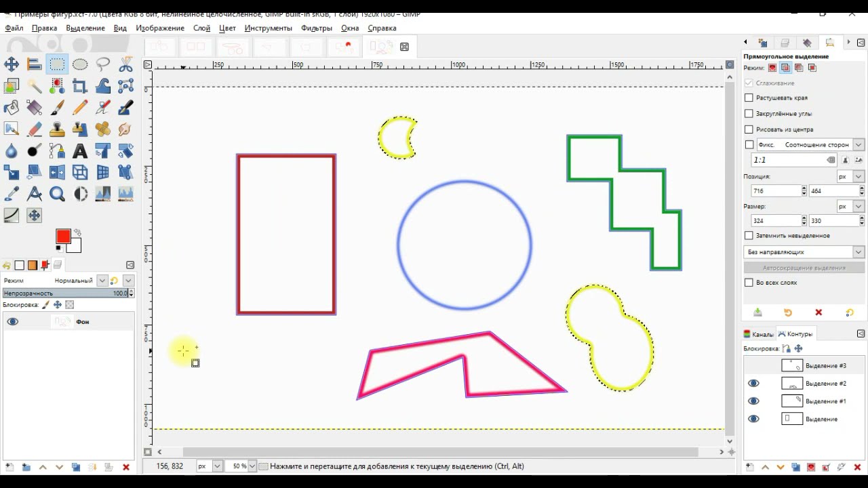The height and width of the screenshot is (488, 868).
Task: Select the Clone stamp tool
Action: (57, 129)
